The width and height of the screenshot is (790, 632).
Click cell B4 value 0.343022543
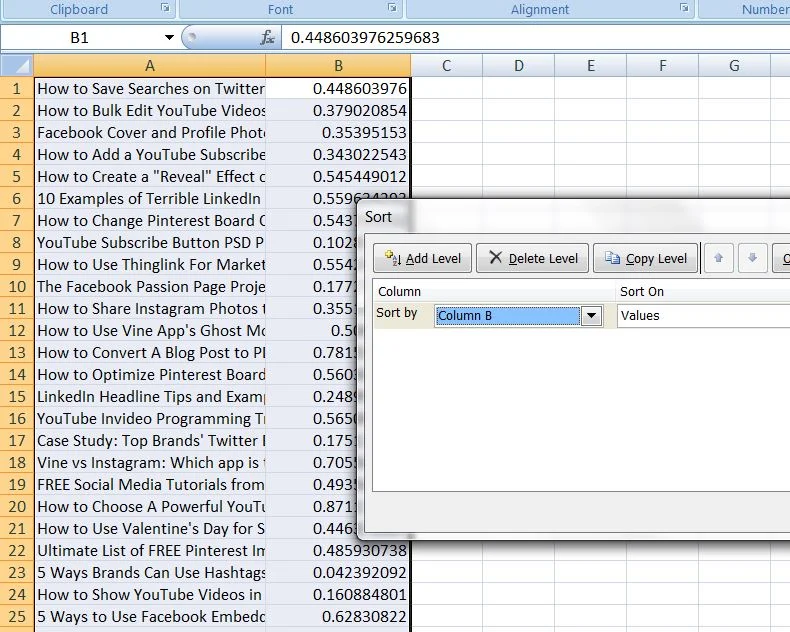tap(338, 155)
